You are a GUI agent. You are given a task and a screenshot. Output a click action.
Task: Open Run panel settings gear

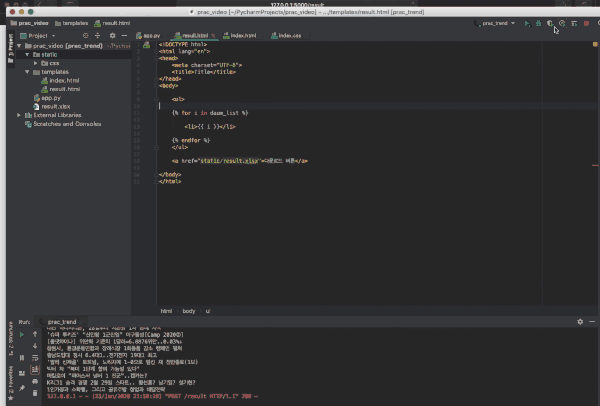[579, 321]
